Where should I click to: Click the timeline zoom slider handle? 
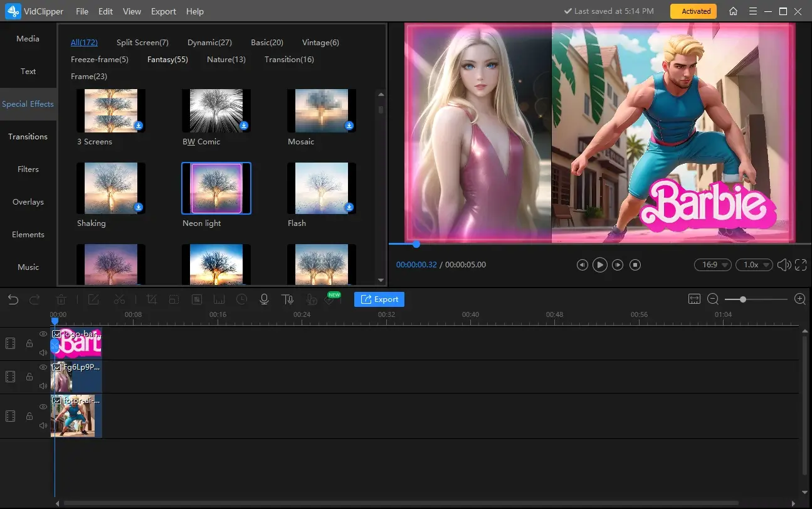click(743, 299)
